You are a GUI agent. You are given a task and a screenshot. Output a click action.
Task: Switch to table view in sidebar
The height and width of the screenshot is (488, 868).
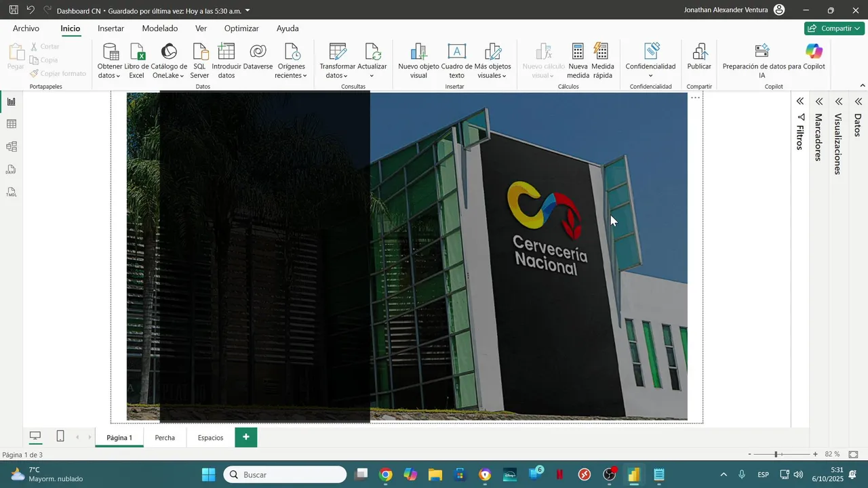[x=12, y=124]
